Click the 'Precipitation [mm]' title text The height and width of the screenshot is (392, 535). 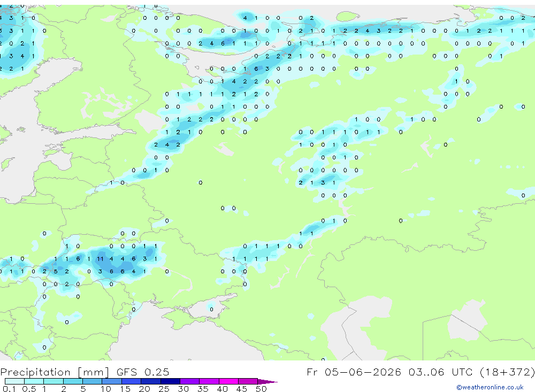[55, 372]
